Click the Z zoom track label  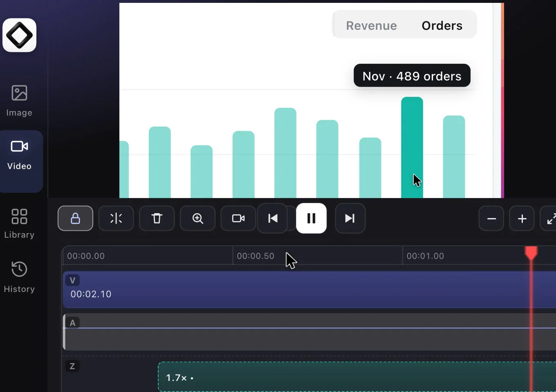point(72,366)
